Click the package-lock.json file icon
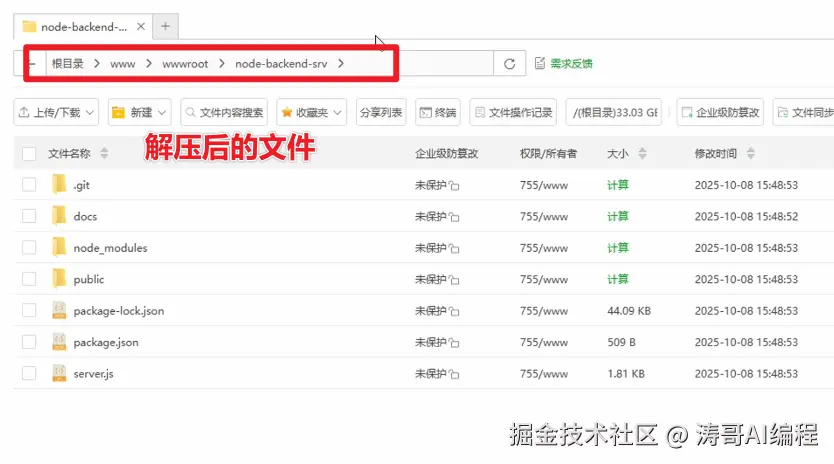The width and height of the screenshot is (834, 464). point(59,310)
